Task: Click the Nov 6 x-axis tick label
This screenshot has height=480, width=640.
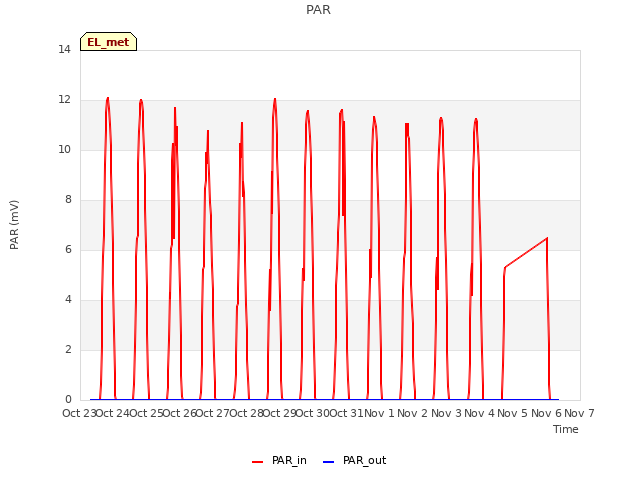Action: pos(546,413)
